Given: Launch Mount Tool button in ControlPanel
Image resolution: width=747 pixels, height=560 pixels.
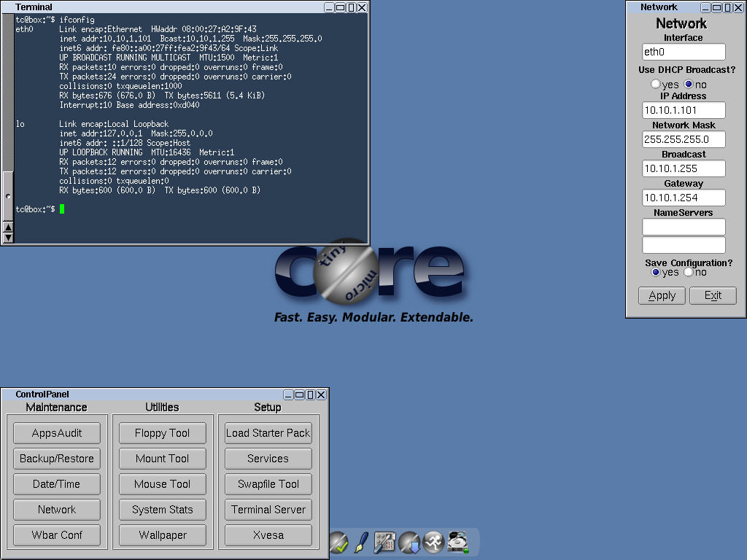Looking at the screenshot, I should [x=163, y=459].
